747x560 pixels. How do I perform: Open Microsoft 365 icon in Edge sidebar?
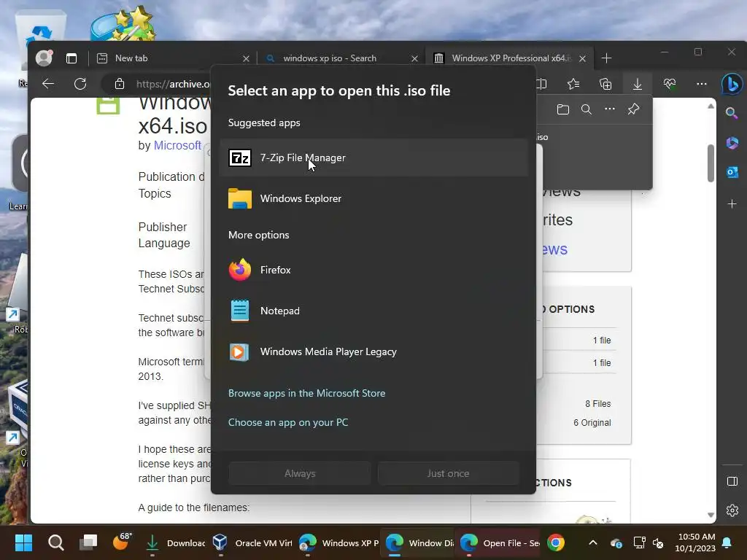point(732,143)
